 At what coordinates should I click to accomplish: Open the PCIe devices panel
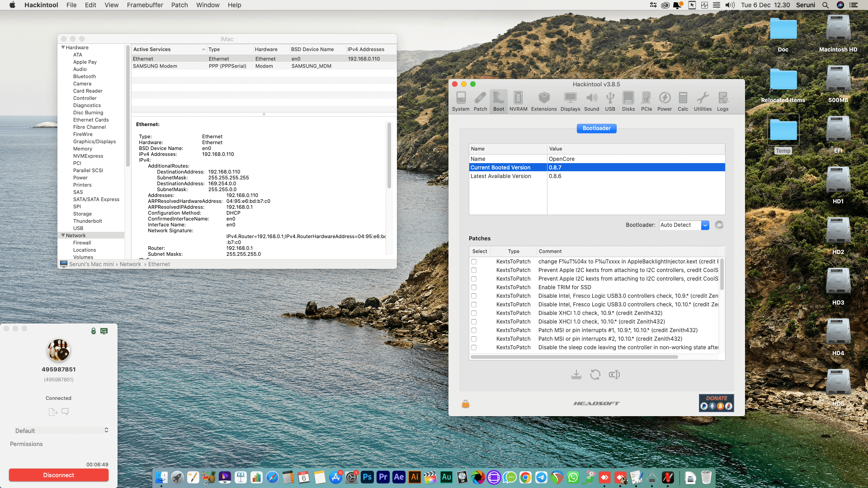click(x=646, y=100)
